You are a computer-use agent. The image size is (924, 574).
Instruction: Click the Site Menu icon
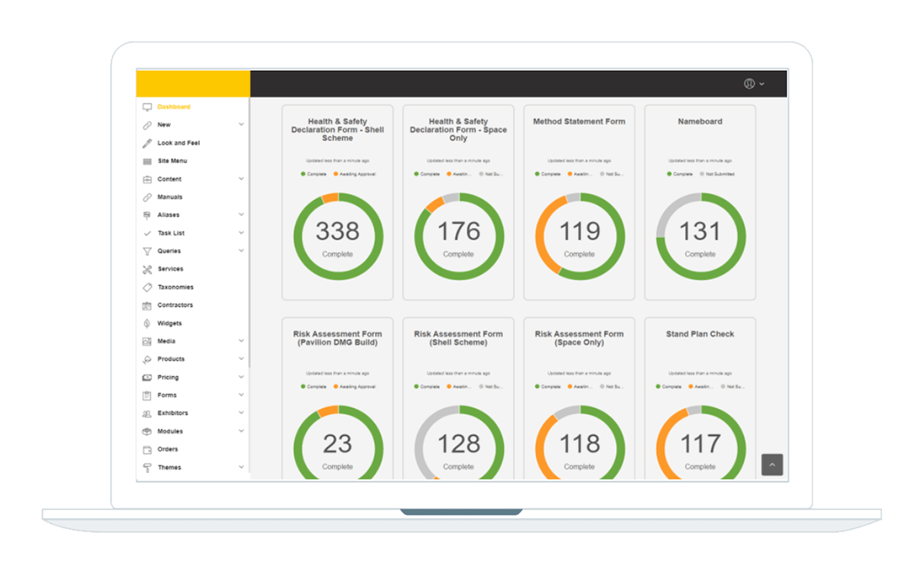147,161
